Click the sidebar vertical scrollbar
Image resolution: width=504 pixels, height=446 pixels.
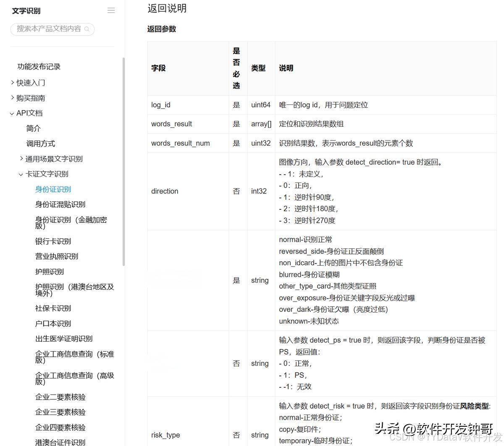point(123,162)
